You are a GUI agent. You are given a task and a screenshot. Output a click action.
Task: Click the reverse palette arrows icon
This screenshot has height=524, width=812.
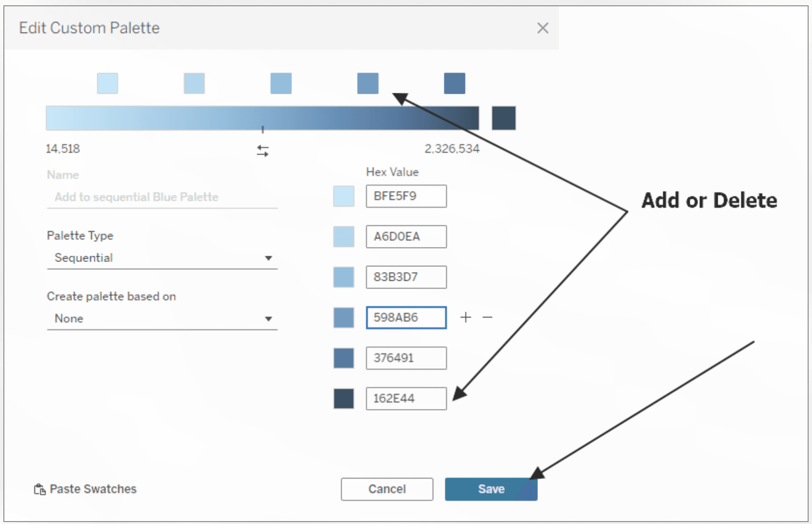[262, 151]
